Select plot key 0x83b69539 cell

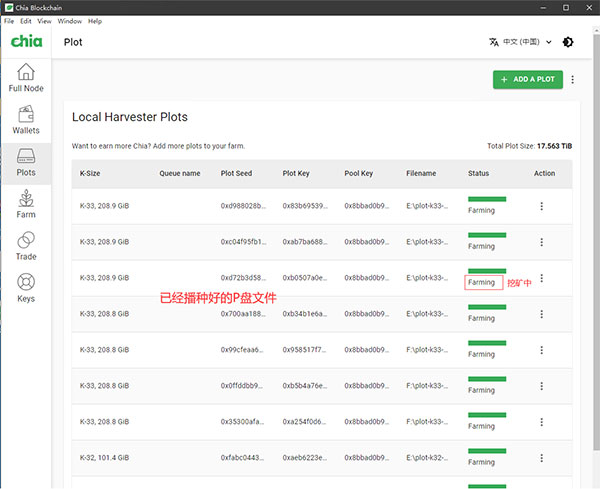(x=305, y=206)
